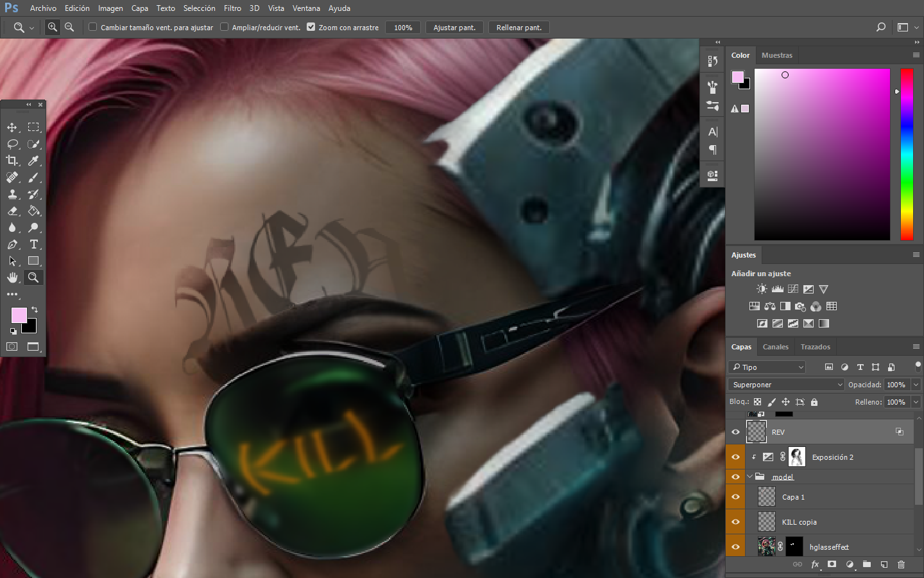Open the Capas panel menu
The width and height of the screenshot is (924, 578).
[x=916, y=347]
